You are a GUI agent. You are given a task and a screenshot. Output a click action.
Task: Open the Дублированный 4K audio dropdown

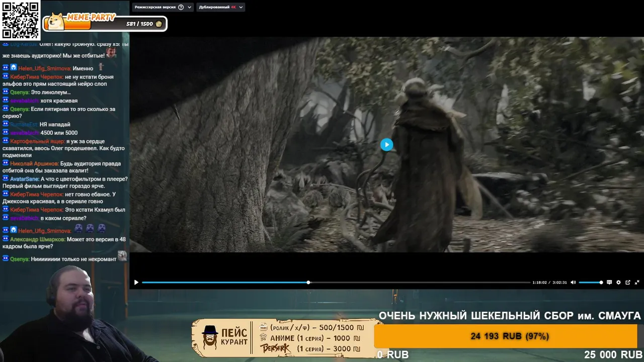(x=221, y=8)
